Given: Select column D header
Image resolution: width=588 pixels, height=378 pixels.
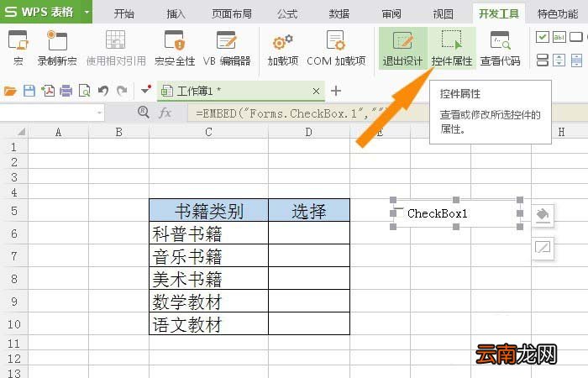Looking at the screenshot, I should (309, 132).
